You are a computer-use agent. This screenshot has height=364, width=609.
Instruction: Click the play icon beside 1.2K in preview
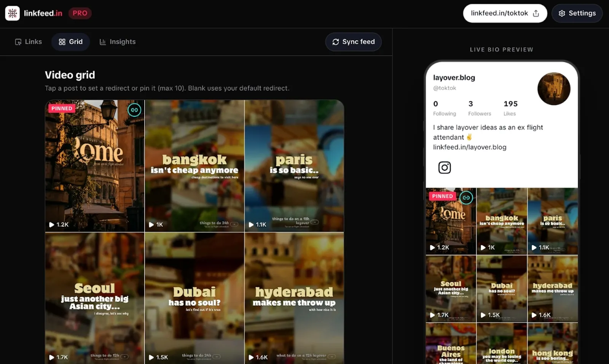(x=432, y=248)
